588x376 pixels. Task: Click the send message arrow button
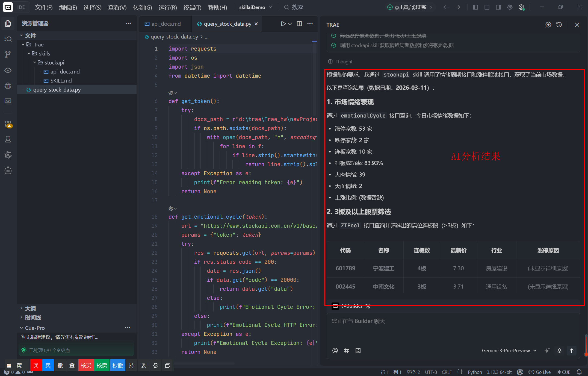pos(572,351)
